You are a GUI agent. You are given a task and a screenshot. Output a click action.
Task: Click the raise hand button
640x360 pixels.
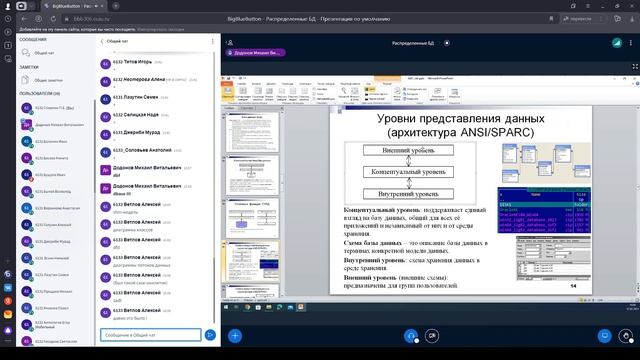(x=625, y=336)
